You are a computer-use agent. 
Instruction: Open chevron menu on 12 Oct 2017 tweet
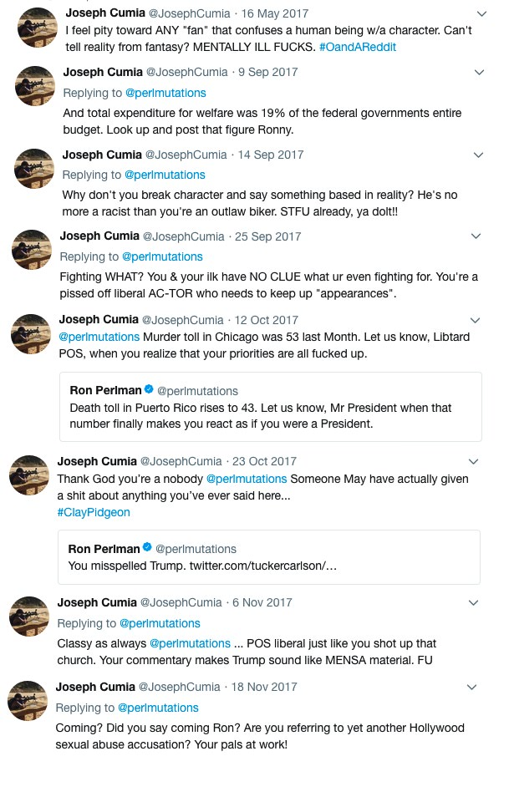pos(475,320)
